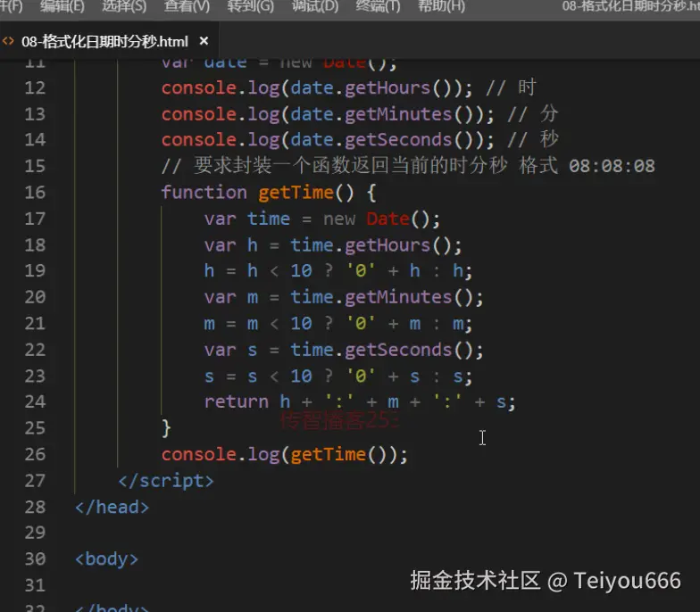Screen dimensions: 700x612
Task: Open the 转到(G) menu
Action: [x=250, y=6]
